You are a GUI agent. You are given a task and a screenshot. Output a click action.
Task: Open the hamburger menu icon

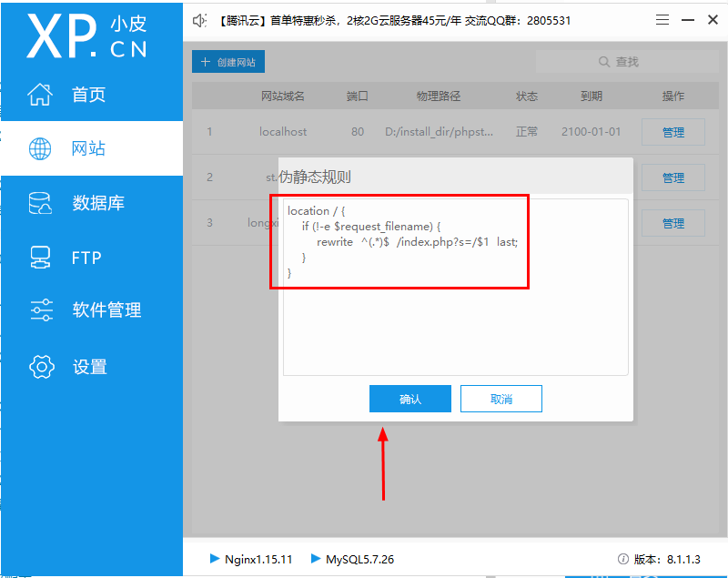coord(662,19)
